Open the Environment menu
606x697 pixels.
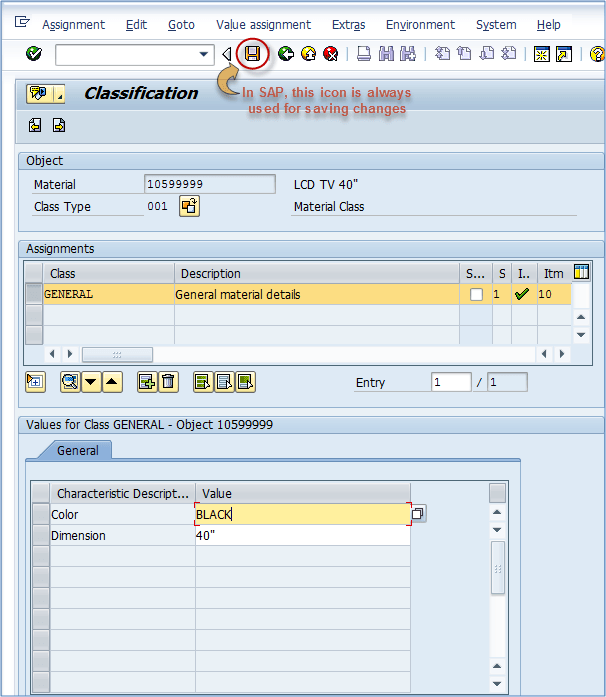pyautogui.click(x=420, y=24)
